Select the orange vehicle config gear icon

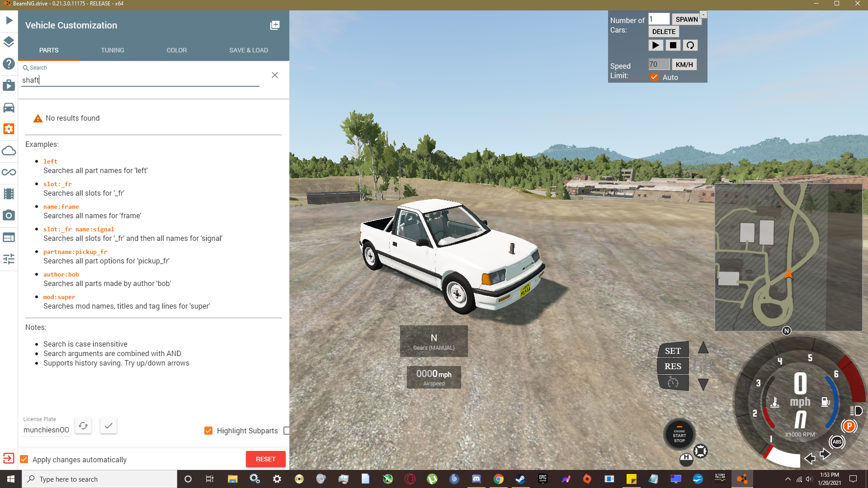coord(9,129)
